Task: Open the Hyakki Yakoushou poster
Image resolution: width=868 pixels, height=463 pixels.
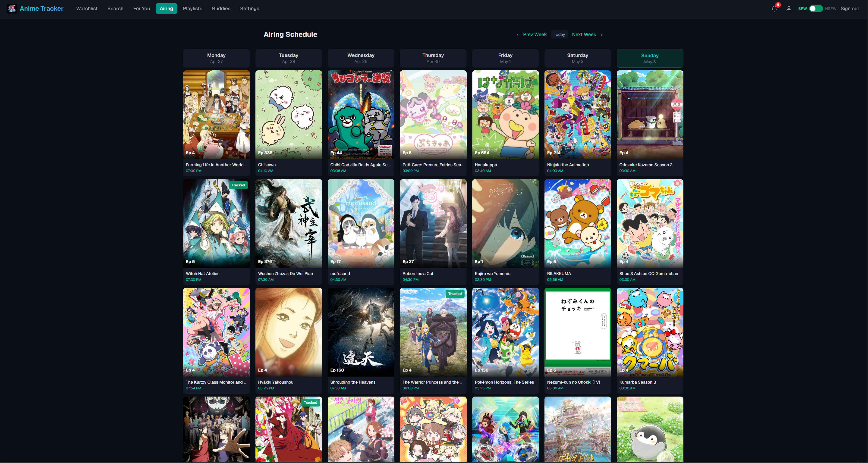Action: point(288,332)
